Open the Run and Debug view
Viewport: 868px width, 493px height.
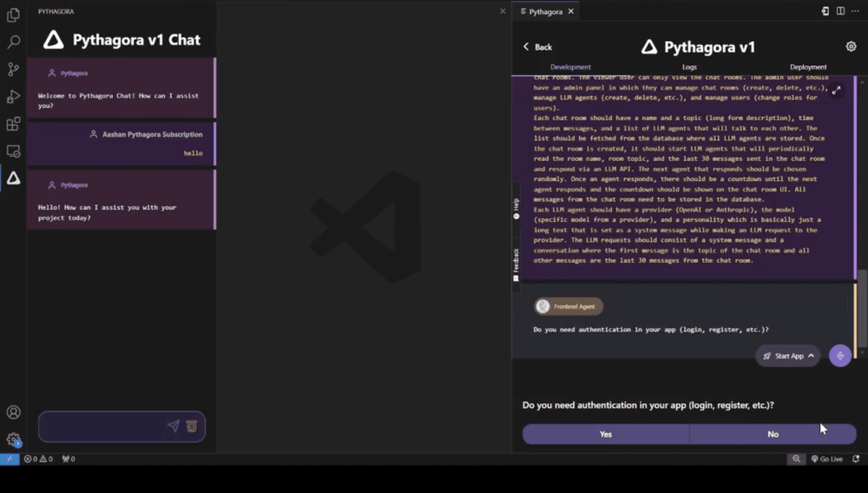(13, 96)
